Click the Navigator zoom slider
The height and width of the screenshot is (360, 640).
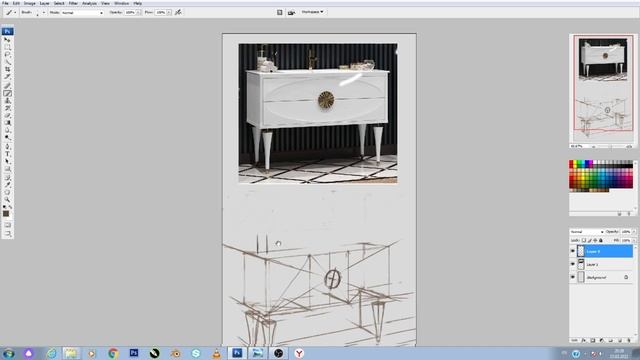point(610,146)
